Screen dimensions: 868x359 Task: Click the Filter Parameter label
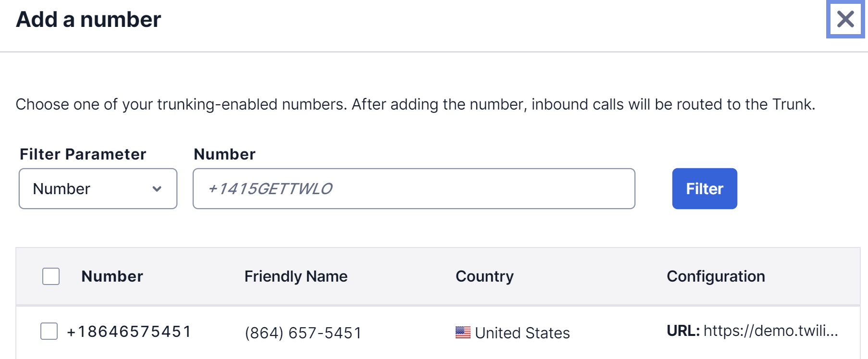click(x=83, y=154)
